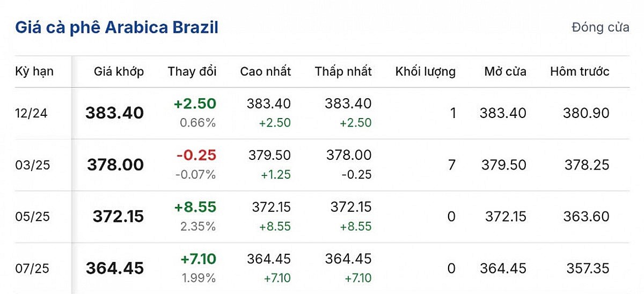
Task: Click the 'Giá cà phê Arabica Brazil' title
Action: click(x=116, y=27)
